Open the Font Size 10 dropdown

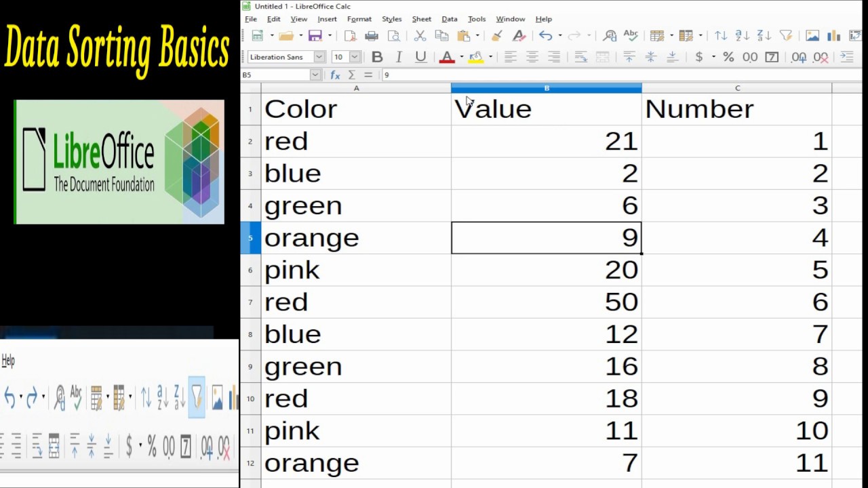(355, 57)
